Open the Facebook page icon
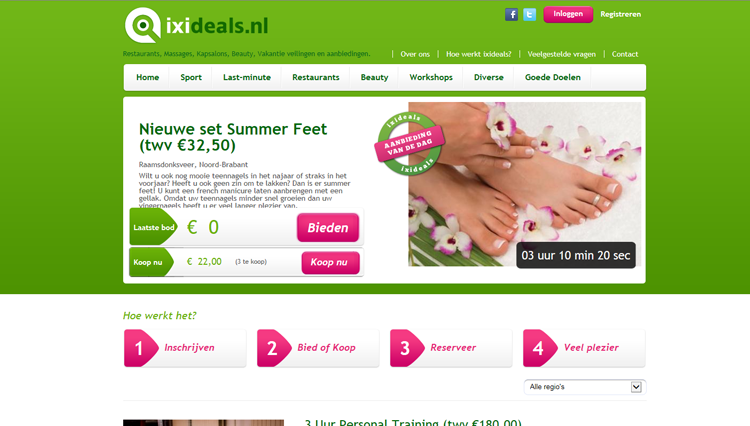The height and width of the screenshot is (426, 750). pos(511,14)
